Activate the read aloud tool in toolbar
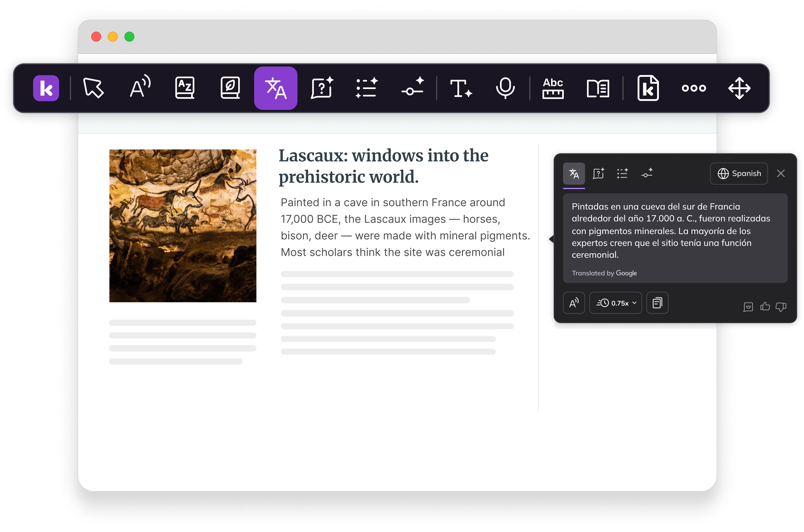The image size is (804, 532). 140,87
